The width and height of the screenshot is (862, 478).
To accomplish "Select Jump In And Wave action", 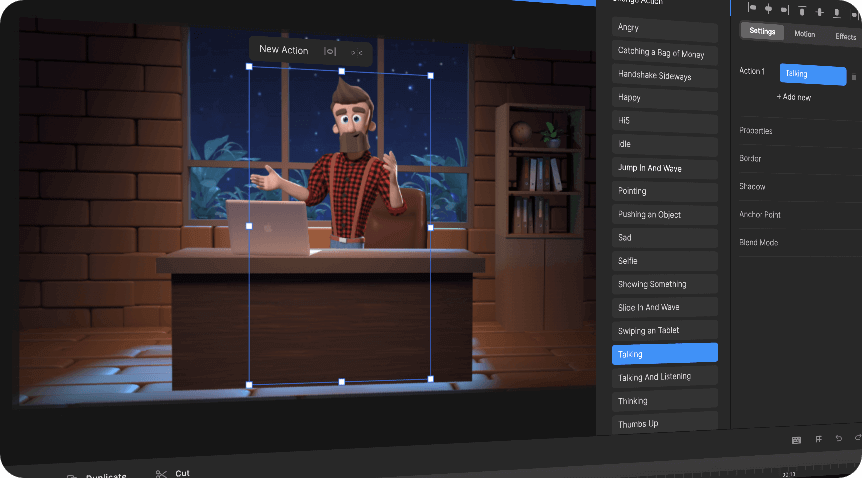I will click(x=665, y=168).
